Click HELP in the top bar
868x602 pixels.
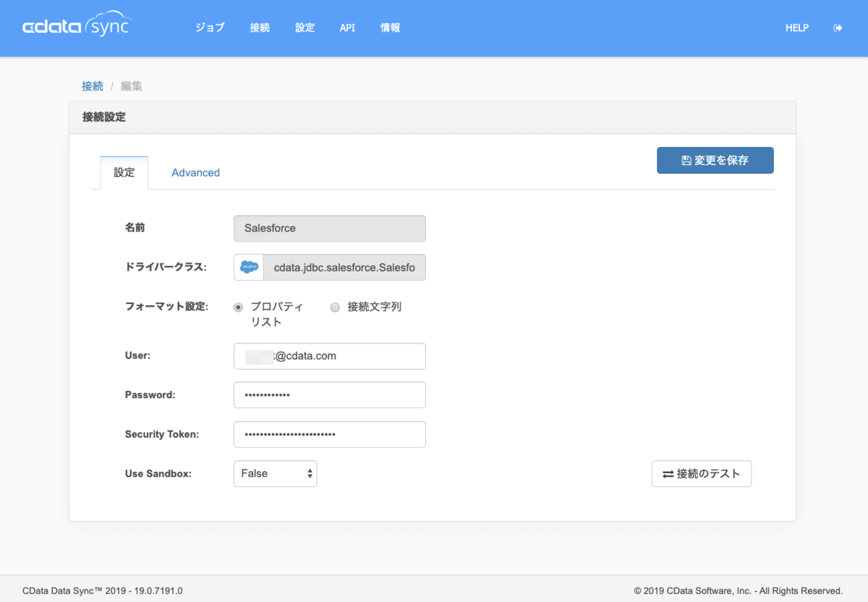(796, 28)
